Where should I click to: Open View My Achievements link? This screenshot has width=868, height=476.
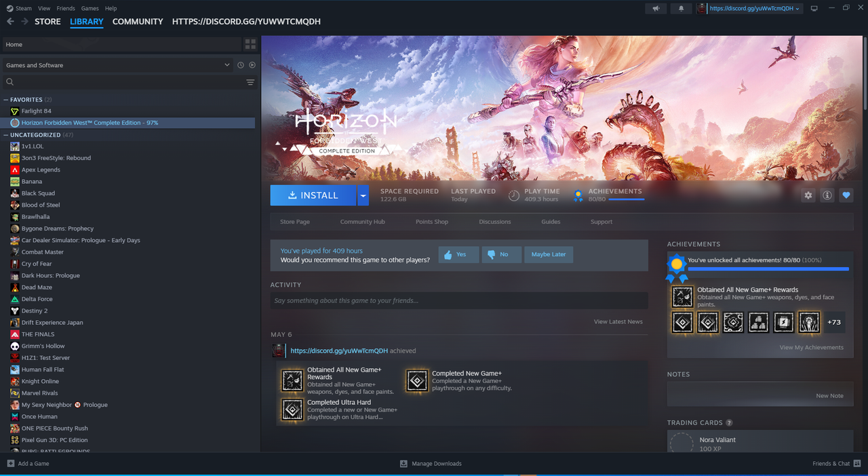812,347
